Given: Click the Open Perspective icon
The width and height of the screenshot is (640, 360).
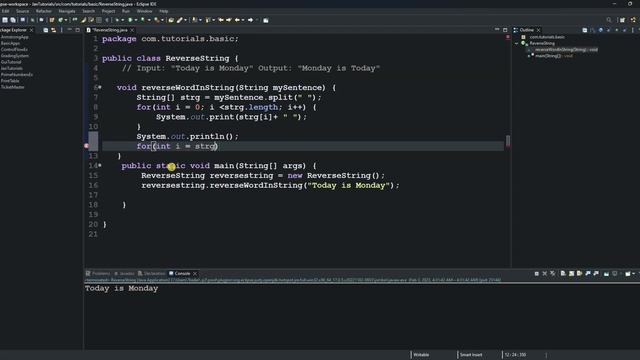Looking at the screenshot, I should click(x=622, y=20).
